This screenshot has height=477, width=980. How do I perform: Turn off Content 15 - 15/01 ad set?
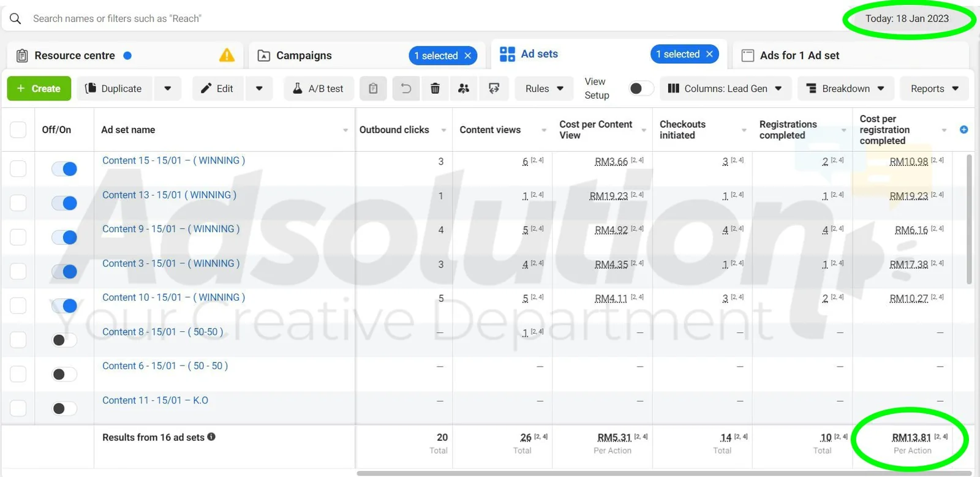(64, 169)
